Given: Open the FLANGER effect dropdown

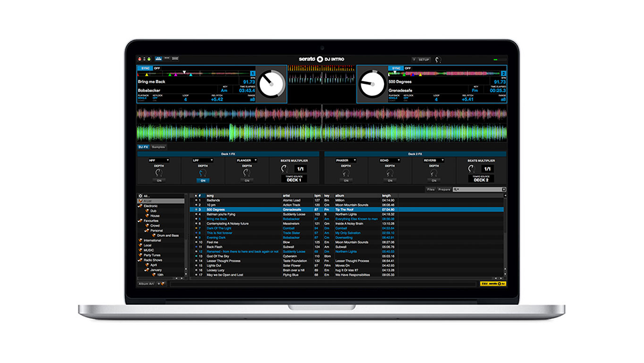Looking at the screenshot, I should (x=247, y=160).
